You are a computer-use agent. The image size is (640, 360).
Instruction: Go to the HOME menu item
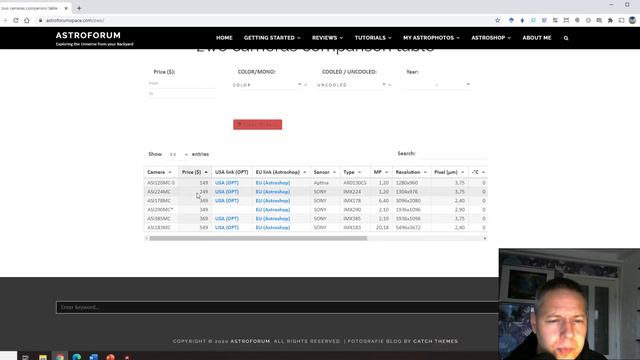(224, 38)
